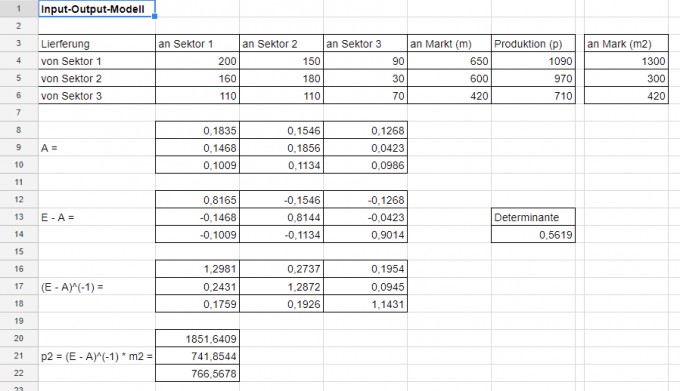Select the result cell 1851,6409

point(197,338)
